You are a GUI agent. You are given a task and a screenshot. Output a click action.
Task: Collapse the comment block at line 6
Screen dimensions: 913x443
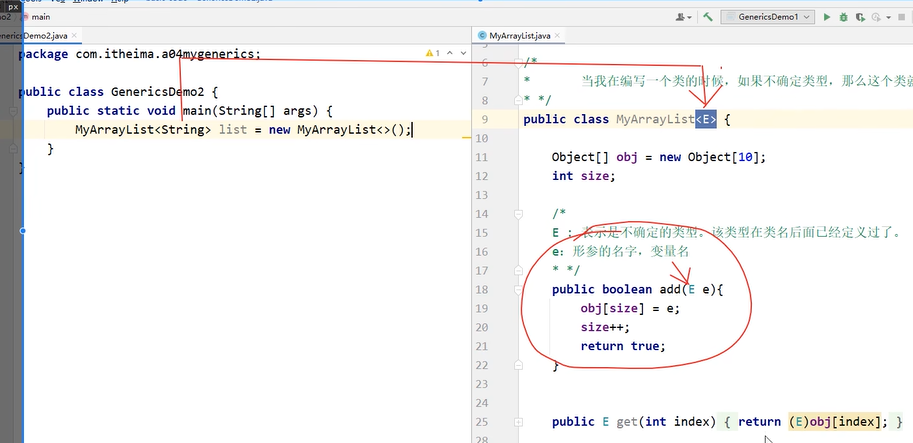518,62
